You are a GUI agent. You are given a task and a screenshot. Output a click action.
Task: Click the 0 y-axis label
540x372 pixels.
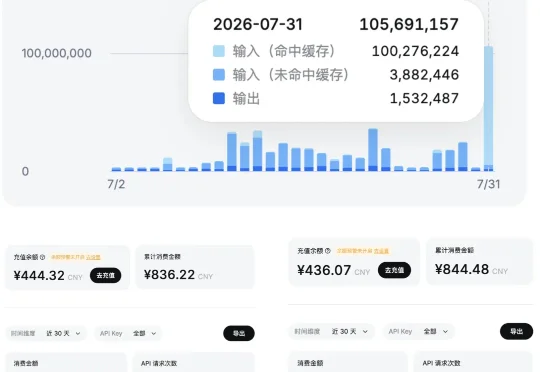point(25,171)
